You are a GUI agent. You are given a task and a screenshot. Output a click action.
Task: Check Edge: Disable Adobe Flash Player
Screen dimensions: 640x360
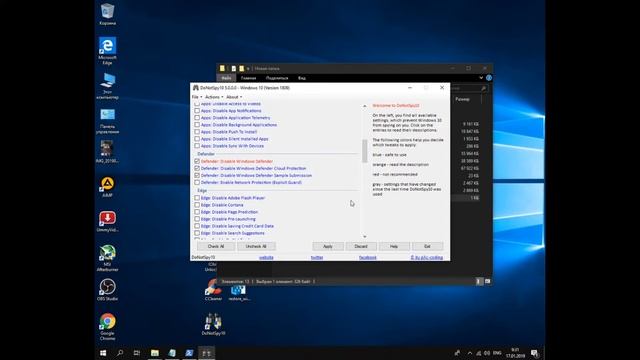(x=197, y=198)
